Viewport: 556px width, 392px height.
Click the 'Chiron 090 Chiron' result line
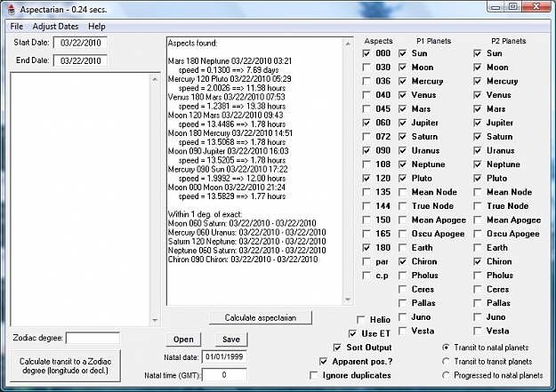pos(243,260)
